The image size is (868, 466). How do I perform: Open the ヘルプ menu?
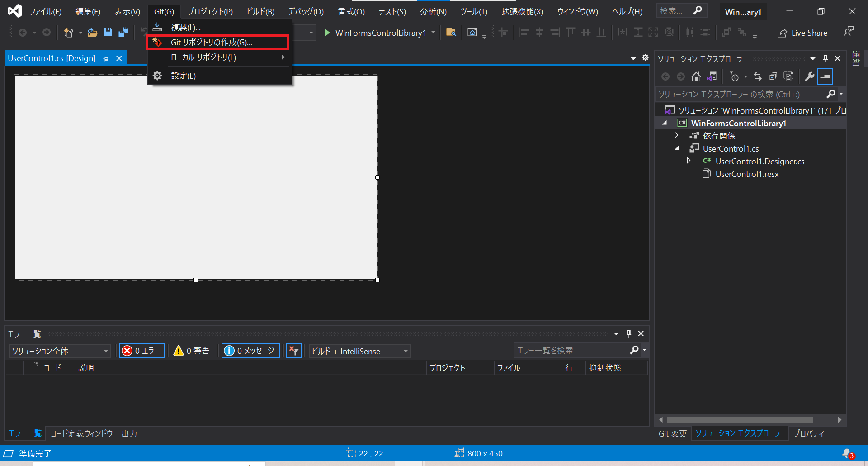coord(627,11)
